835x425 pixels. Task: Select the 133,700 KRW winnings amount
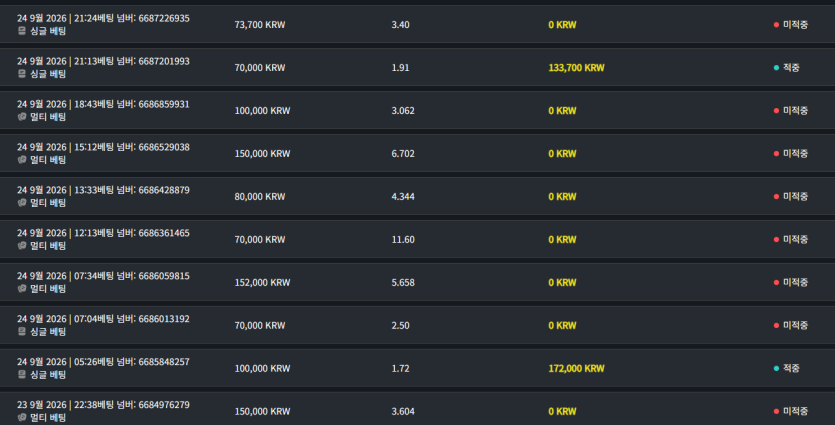pos(576,68)
